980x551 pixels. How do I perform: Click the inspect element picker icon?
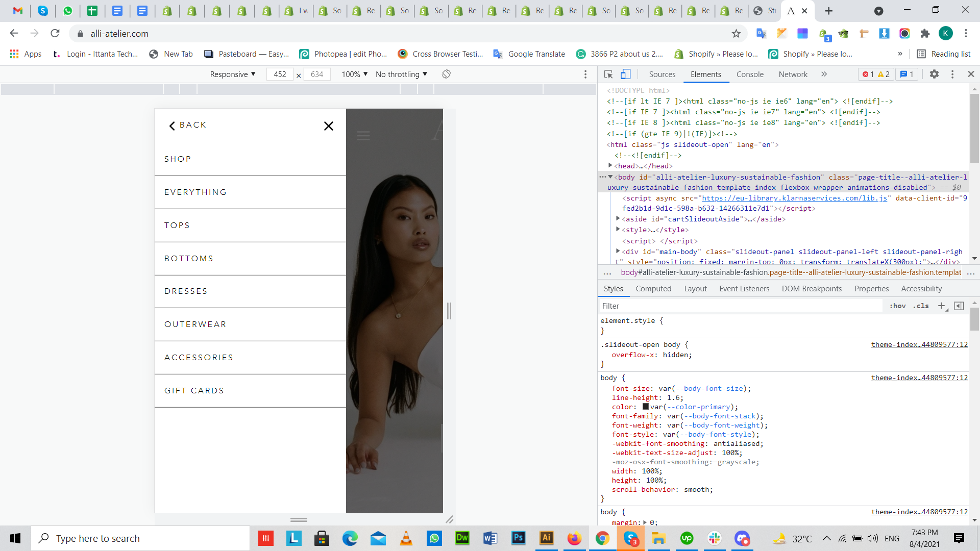tap(608, 74)
